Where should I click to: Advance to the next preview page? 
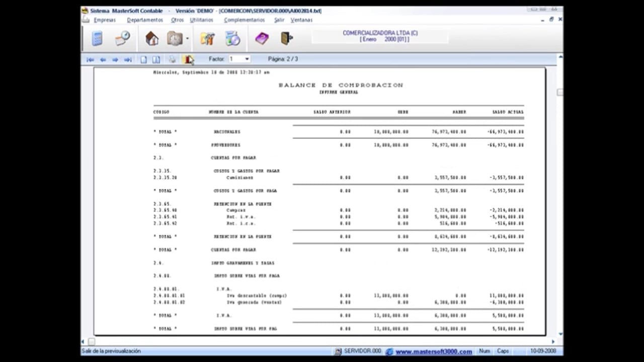[115, 59]
